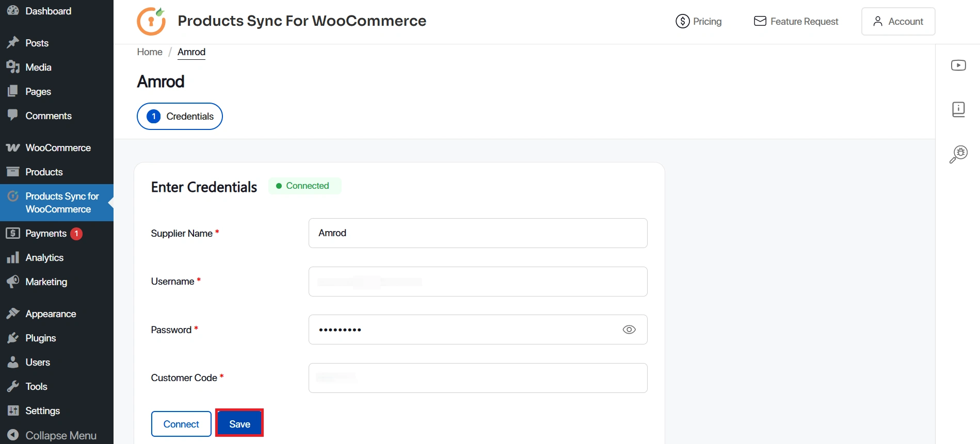Click the Amrod page heading

(x=160, y=81)
